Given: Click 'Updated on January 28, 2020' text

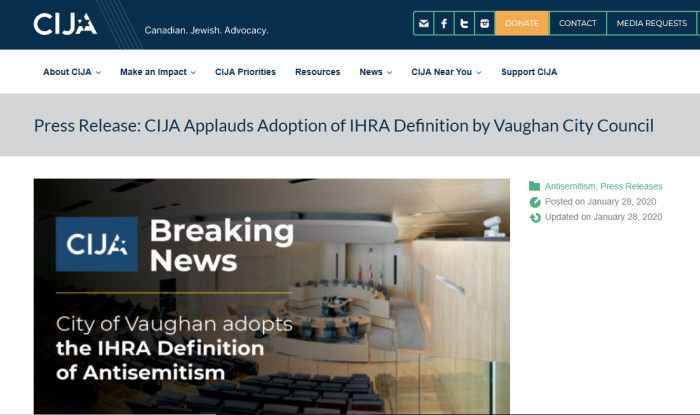Looking at the screenshot, I should 603,217.
